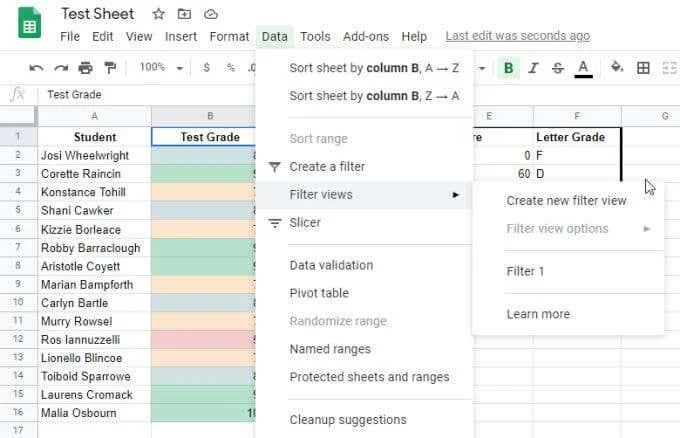Select Create new filter view
Image resolution: width=680 pixels, height=438 pixels.
pyautogui.click(x=566, y=201)
